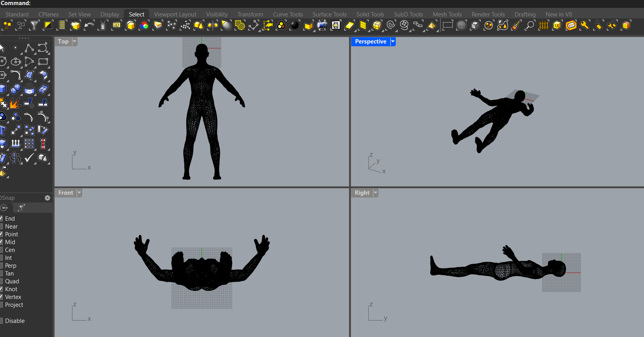Click the OSnap panel filter icon
This screenshot has height=337, width=644.
click(22, 207)
